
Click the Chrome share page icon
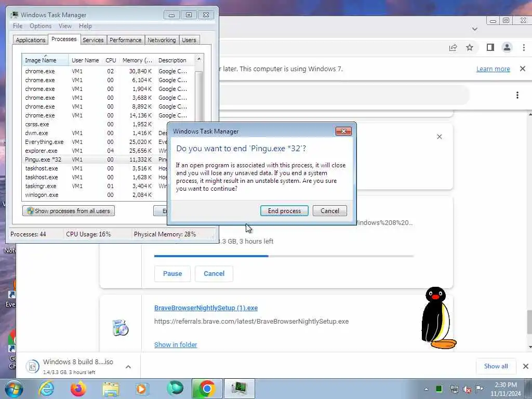click(453, 47)
